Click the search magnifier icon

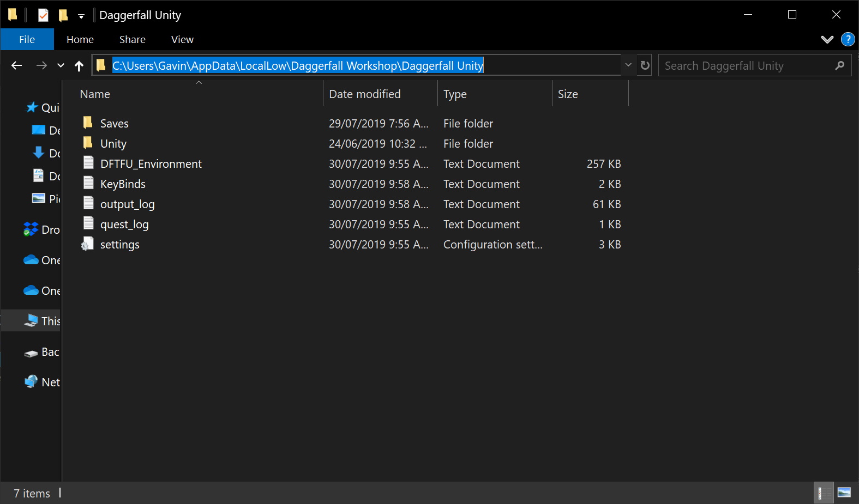[839, 65]
